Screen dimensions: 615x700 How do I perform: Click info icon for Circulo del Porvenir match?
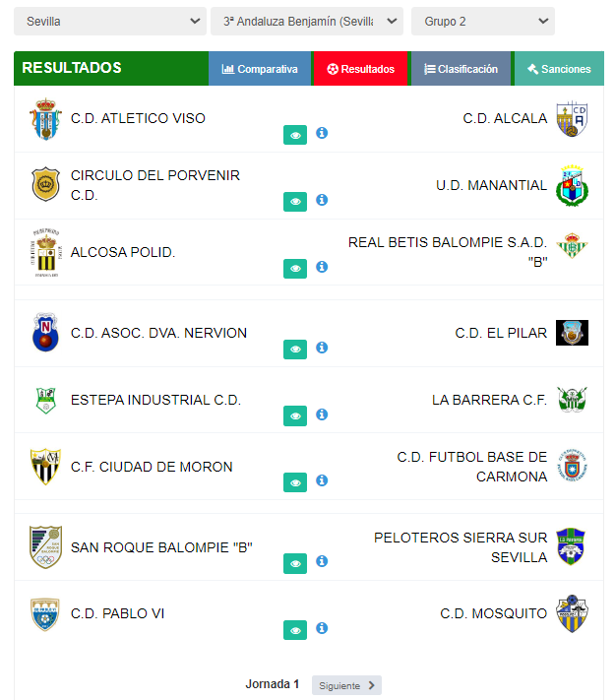322,200
